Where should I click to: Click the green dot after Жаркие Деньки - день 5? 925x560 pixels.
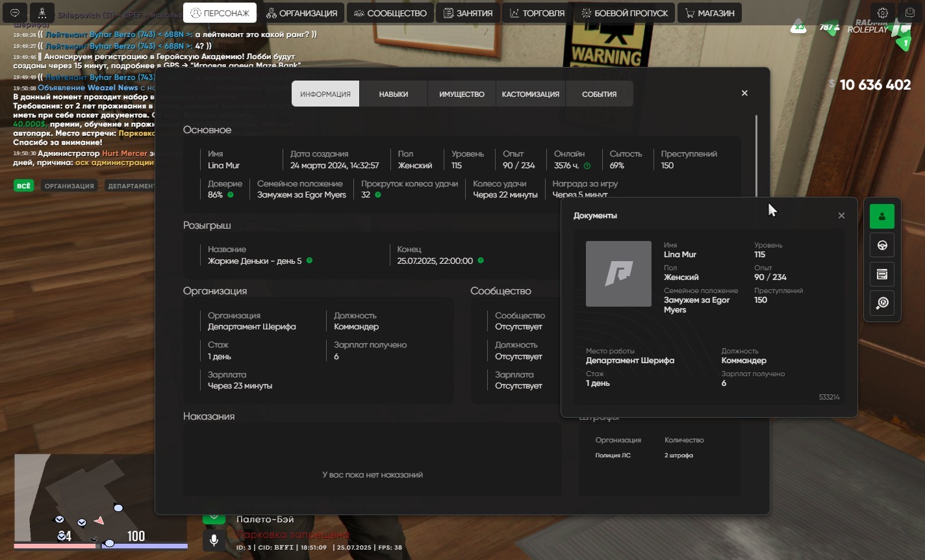click(309, 261)
